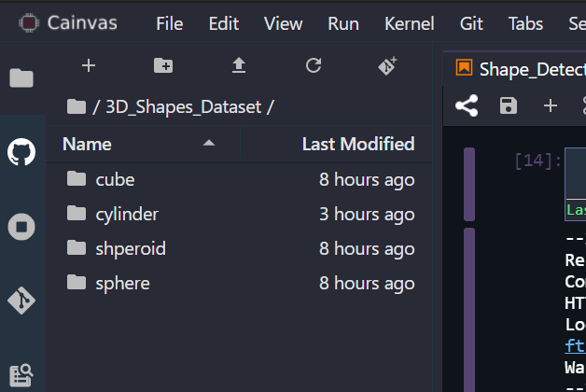Click the Git clone icon

tap(388, 65)
